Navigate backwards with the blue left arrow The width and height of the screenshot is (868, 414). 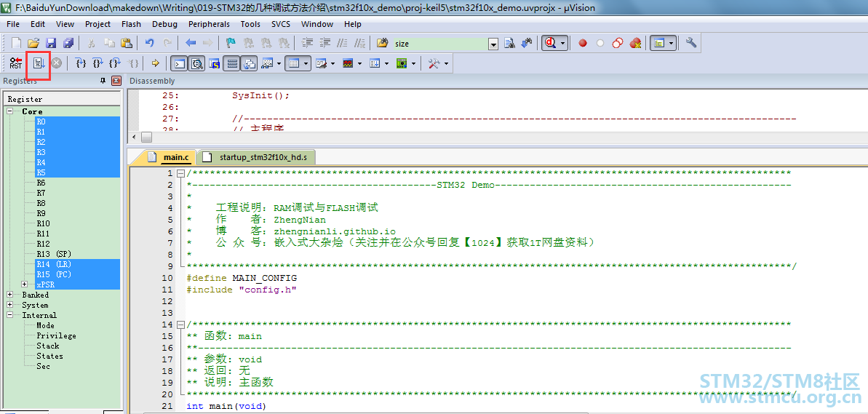(x=191, y=43)
